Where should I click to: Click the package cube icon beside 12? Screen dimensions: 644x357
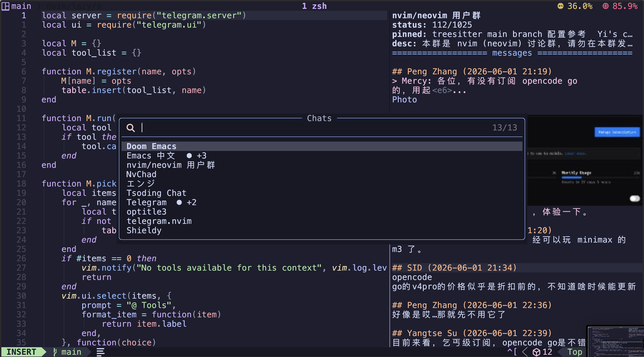(536, 352)
